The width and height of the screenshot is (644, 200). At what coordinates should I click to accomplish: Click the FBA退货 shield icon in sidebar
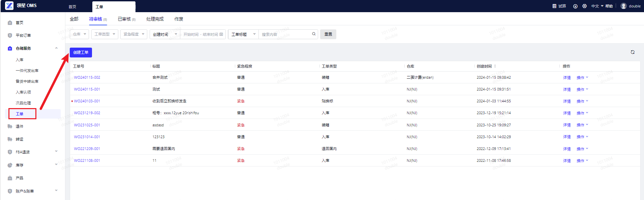10,152
